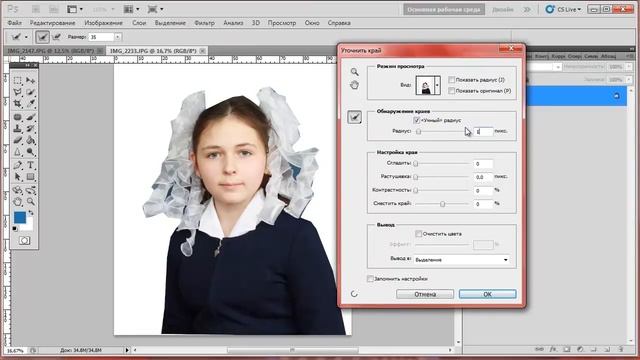The image size is (640, 360).
Task: Click the Растушевка value field
Action: pos(483,177)
